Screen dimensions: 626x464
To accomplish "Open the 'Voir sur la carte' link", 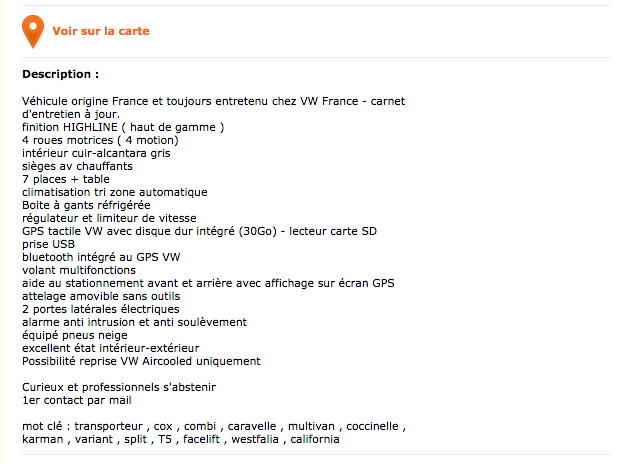I will [x=101, y=31].
